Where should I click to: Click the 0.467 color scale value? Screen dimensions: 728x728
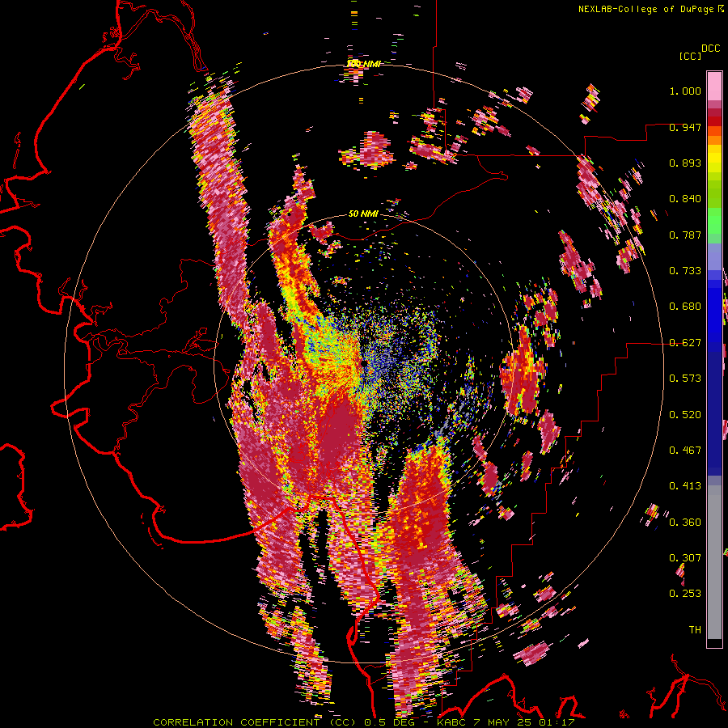685,451
